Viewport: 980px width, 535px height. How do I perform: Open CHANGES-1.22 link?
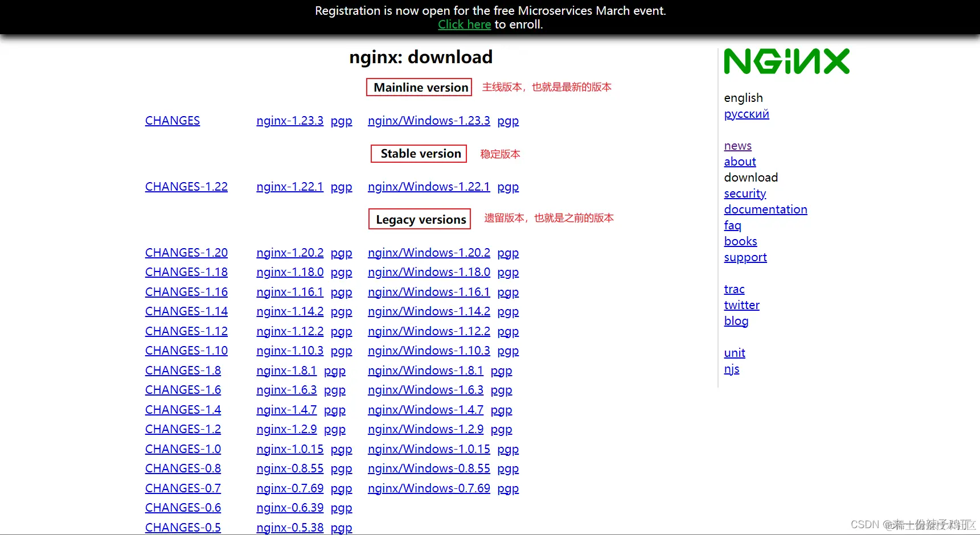[x=186, y=187]
